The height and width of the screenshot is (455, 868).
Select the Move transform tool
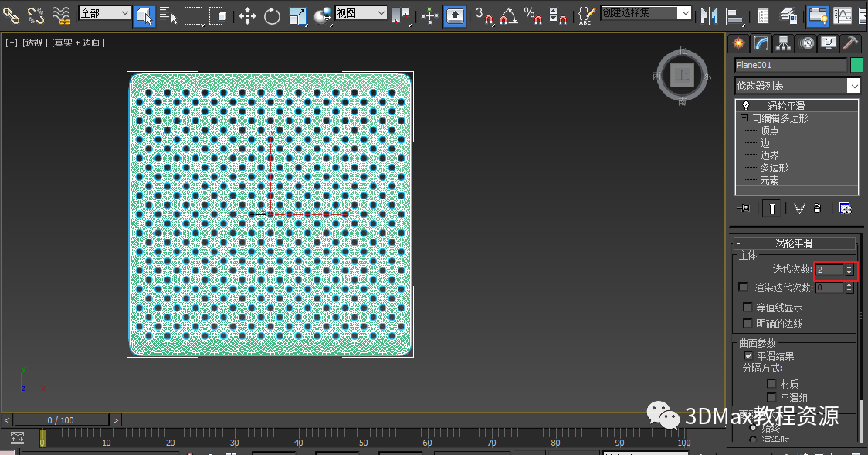coord(247,15)
